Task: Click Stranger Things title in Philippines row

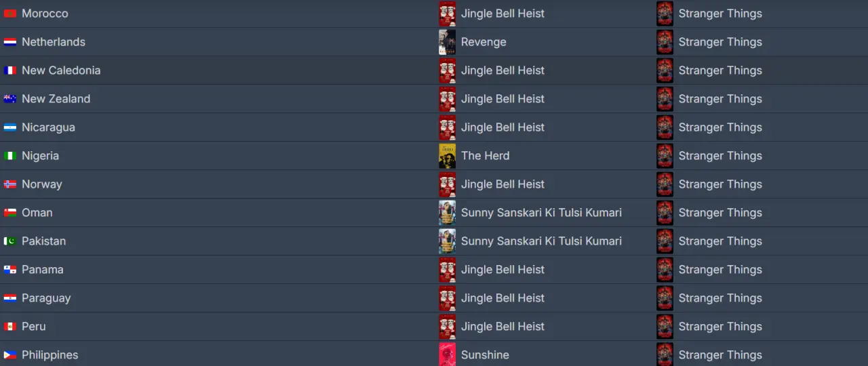Action: pyautogui.click(x=720, y=355)
